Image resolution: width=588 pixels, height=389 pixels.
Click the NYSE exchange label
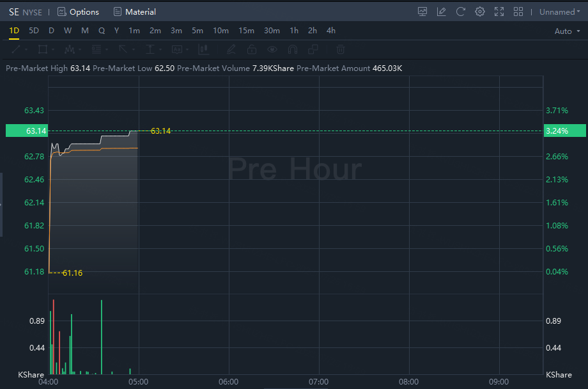click(x=32, y=12)
